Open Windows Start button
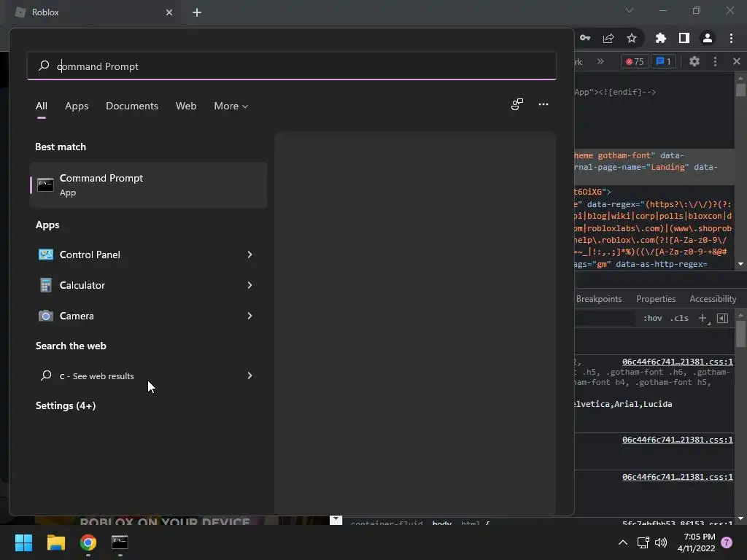Image resolution: width=747 pixels, height=560 pixels. point(23,542)
